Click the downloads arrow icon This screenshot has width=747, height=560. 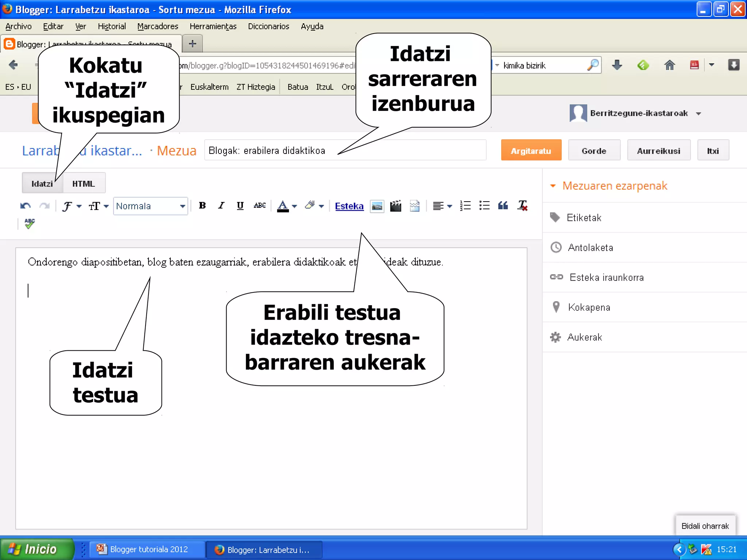tap(617, 65)
